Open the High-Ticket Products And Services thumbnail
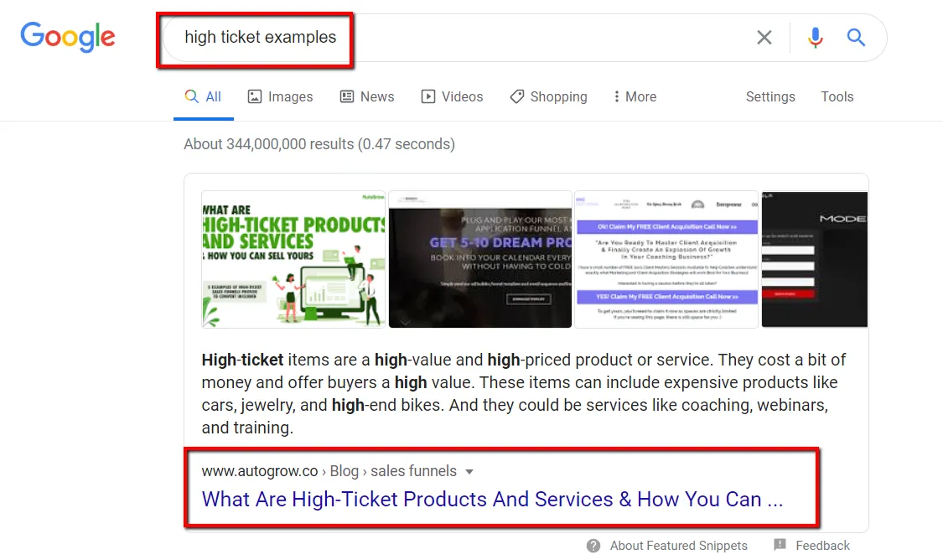The image size is (943, 560). point(293,259)
